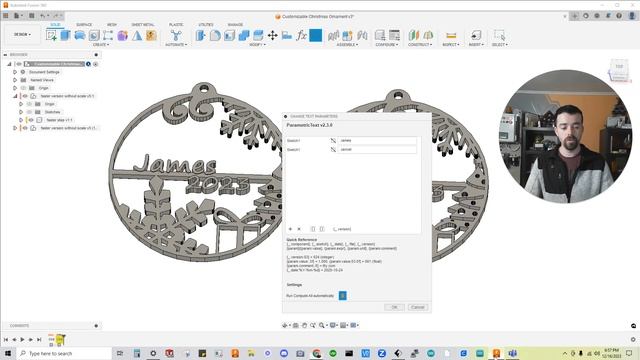
Task: Click the plus add-row button in dialog
Action: pos(290,229)
